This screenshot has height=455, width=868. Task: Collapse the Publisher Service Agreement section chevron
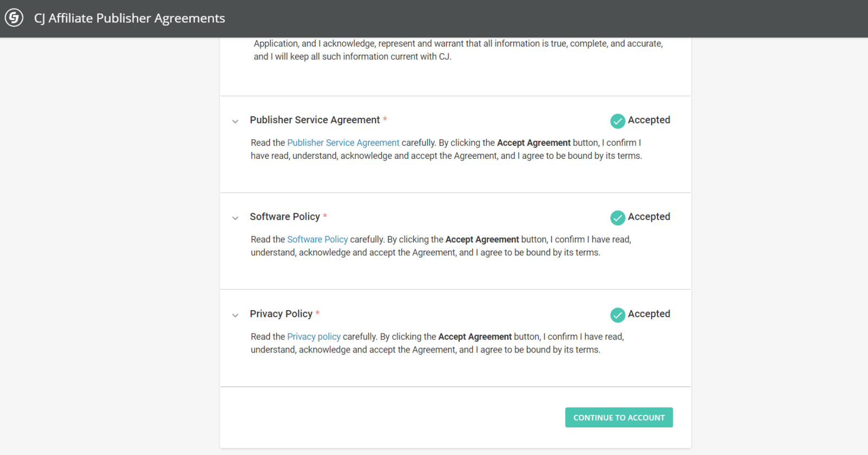(x=235, y=121)
